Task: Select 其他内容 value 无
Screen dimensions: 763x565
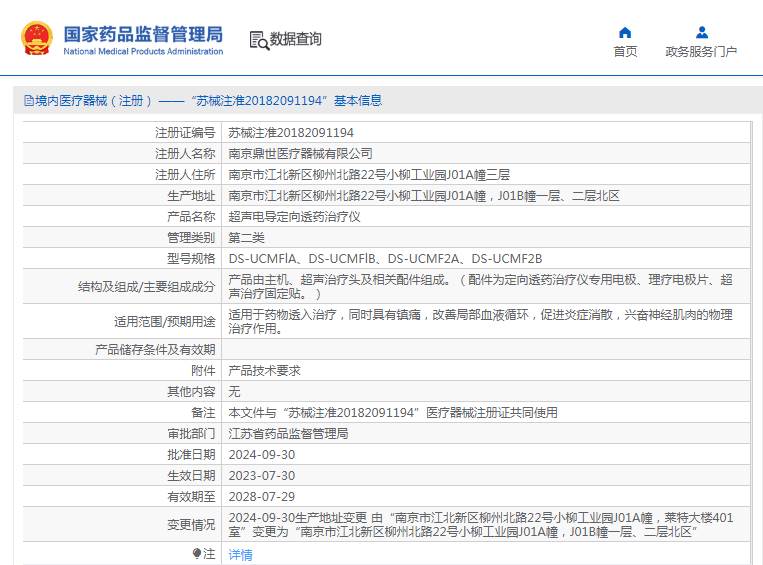Action: [x=235, y=391]
